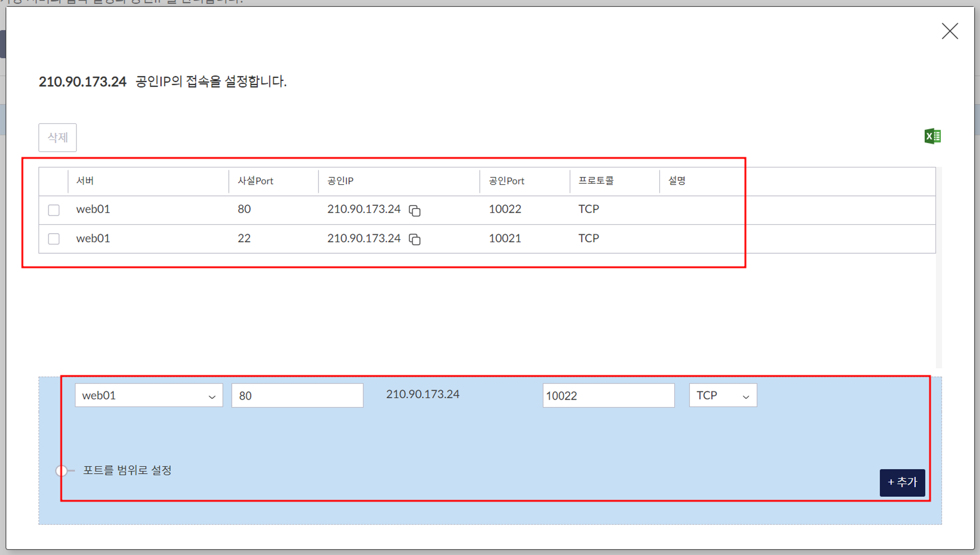
Task: Open the TCP protocol dropdown
Action: [722, 395]
